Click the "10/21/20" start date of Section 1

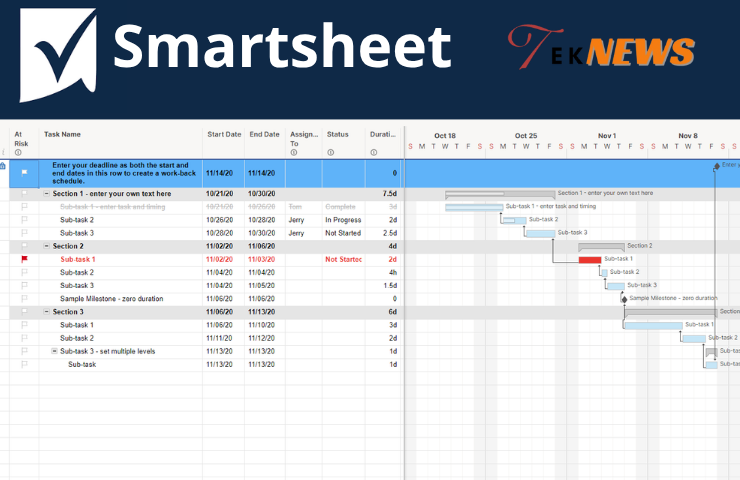coord(224,194)
